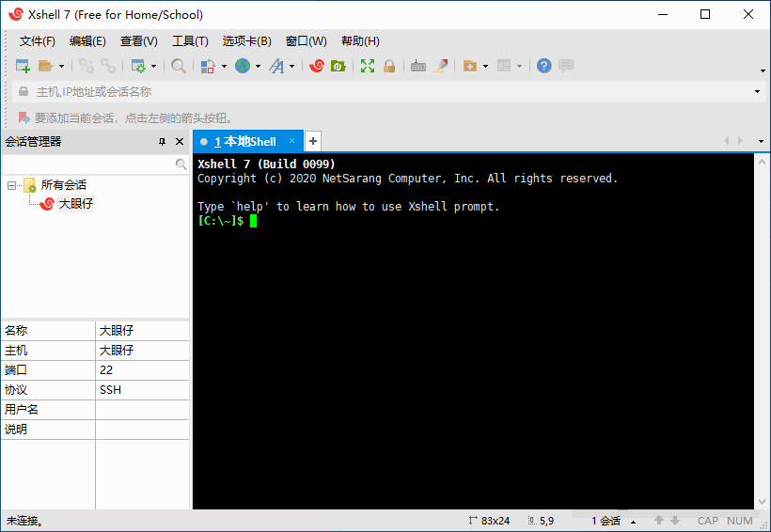The width and height of the screenshot is (771, 532).
Task: Click the 名称 property row label
Action: pyautogui.click(x=16, y=331)
